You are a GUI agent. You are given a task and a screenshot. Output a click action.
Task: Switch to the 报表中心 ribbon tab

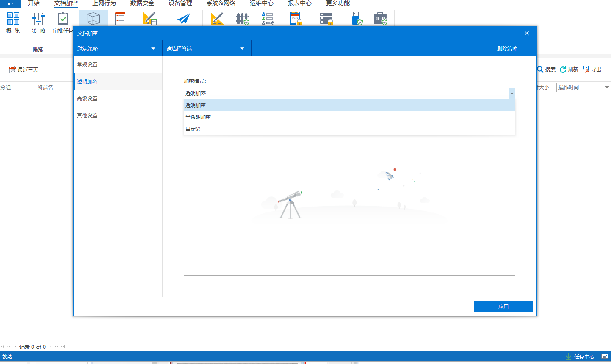[x=300, y=3]
